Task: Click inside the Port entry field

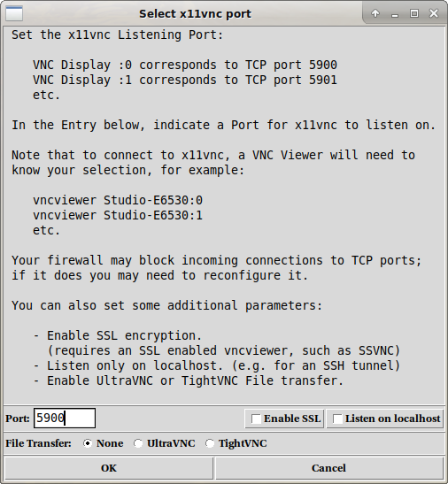Action: pyautogui.click(x=65, y=419)
